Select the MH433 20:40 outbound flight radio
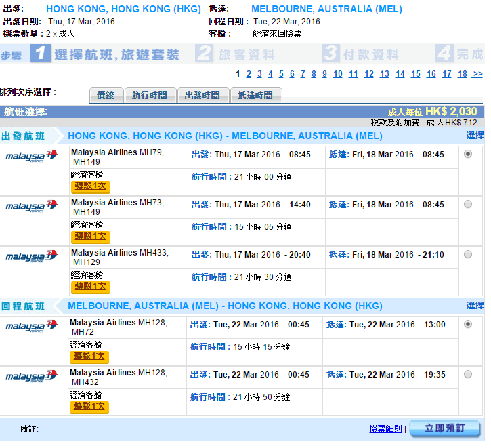491x448 pixels. [x=468, y=254]
